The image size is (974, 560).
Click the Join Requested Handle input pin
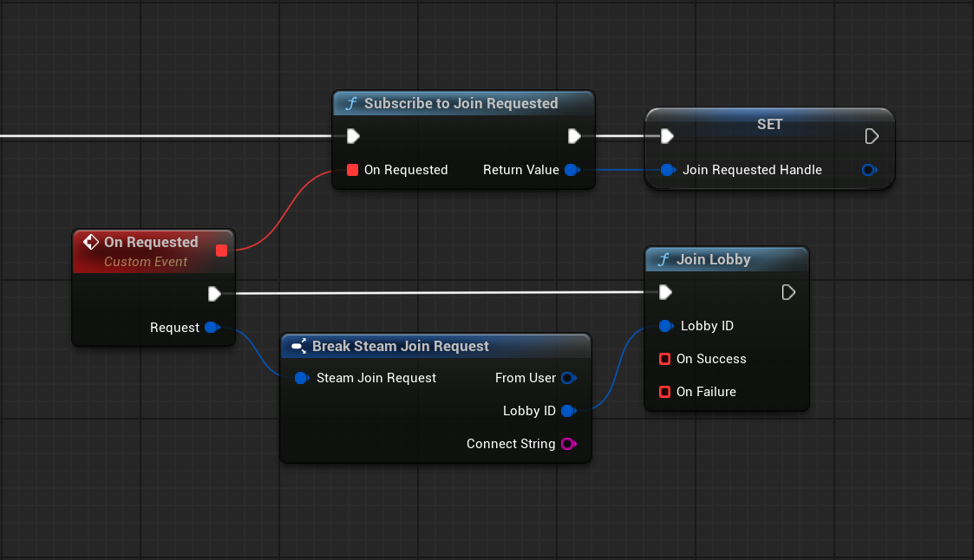[x=667, y=170]
